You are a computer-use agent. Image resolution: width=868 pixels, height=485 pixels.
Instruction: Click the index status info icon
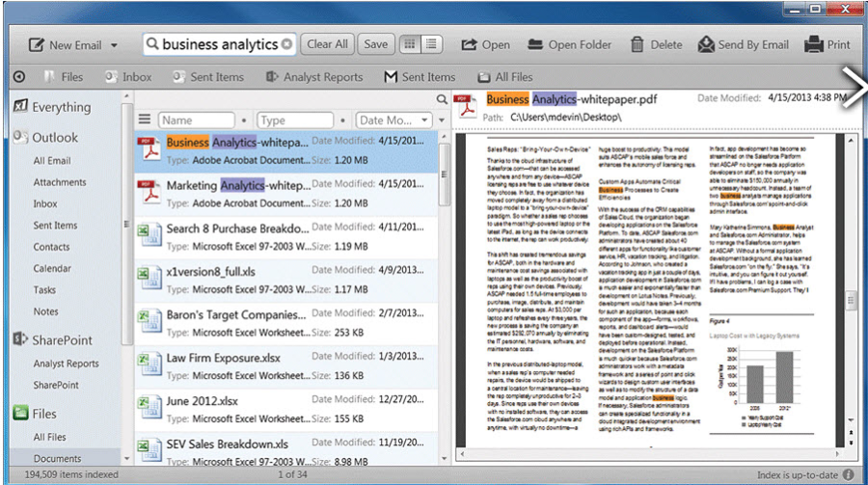(x=848, y=474)
